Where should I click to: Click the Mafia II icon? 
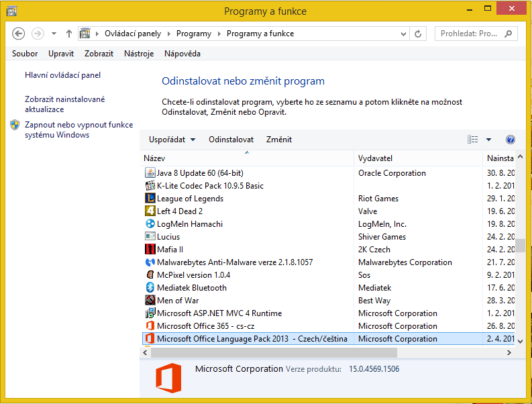pyautogui.click(x=150, y=249)
